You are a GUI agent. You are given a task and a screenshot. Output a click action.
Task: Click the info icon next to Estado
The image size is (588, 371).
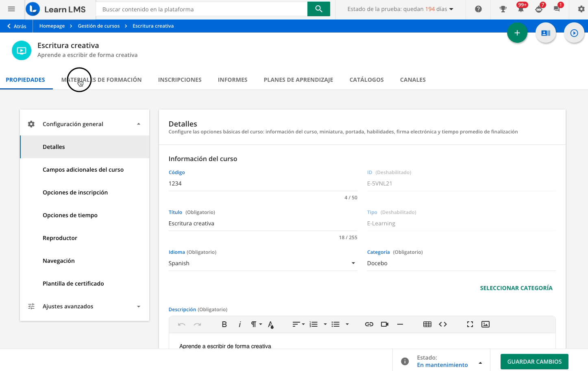click(405, 361)
